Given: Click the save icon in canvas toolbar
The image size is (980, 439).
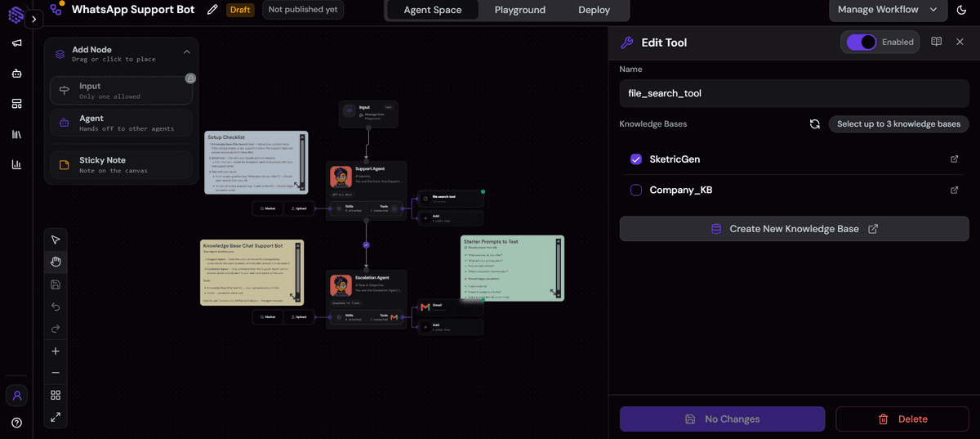Looking at the screenshot, I should pos(56,284).
